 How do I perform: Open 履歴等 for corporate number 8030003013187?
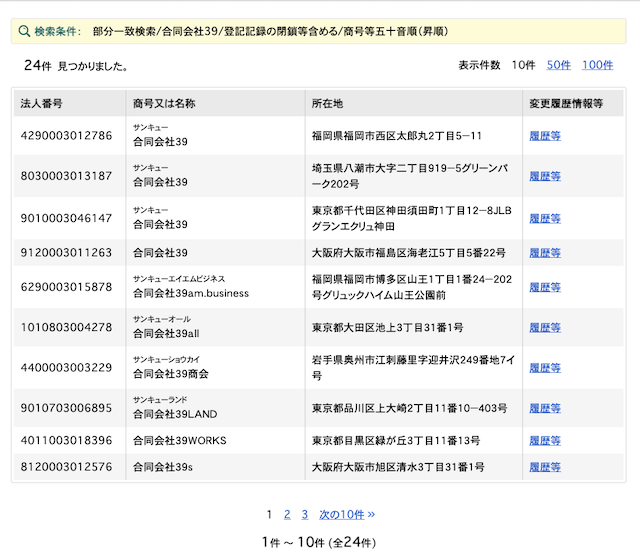(545, 176)
